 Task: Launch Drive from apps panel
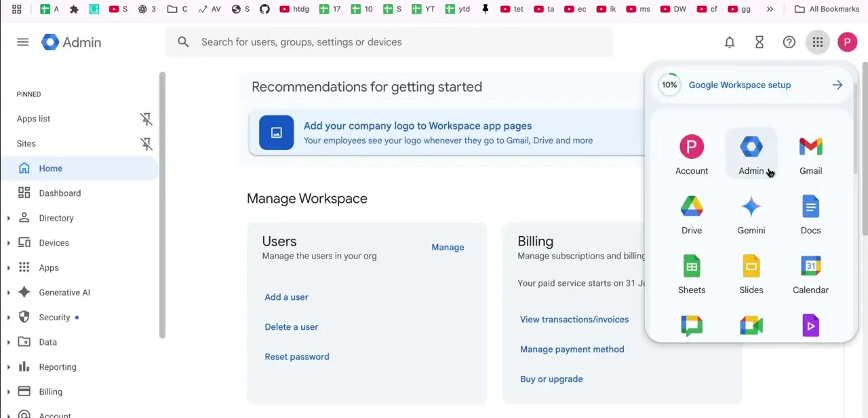[x=692, y=214]
